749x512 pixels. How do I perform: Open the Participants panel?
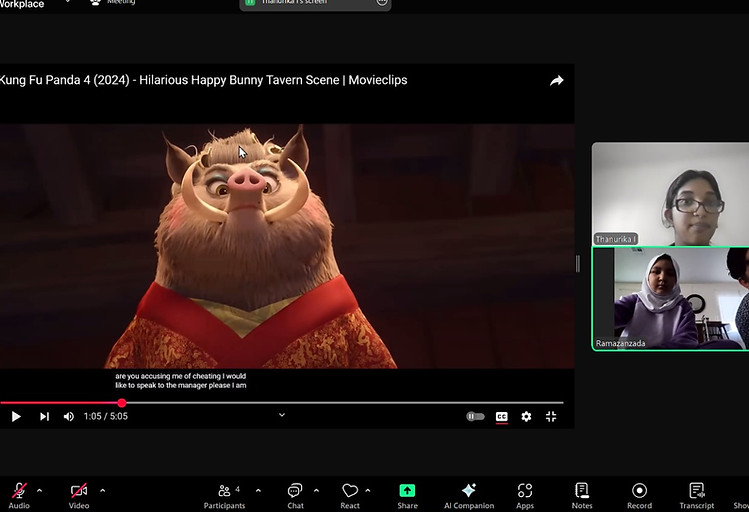pyautogui.click(x=225, y=495)
